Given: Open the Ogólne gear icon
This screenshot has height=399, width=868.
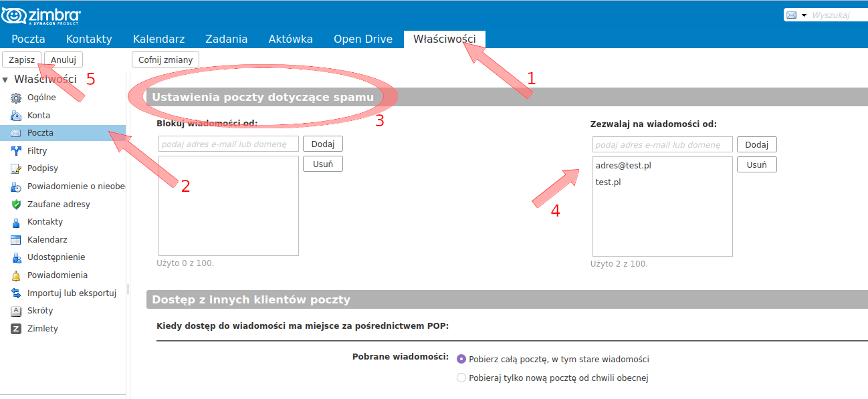Looking at the screenshot, I should pyautogui.click(x=16, y=98).
